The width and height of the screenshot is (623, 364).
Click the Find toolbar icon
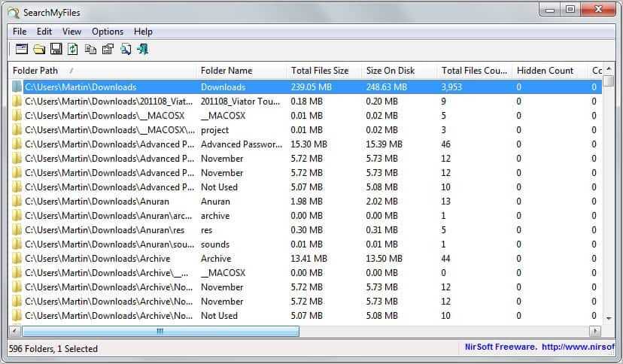click(x=126, y=50)
